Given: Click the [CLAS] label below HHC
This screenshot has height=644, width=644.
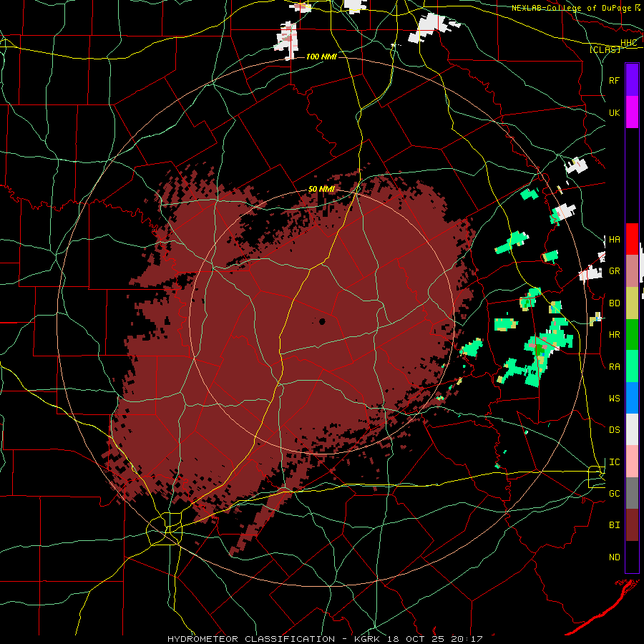Looking at the screenshot, I should (605, 49).
